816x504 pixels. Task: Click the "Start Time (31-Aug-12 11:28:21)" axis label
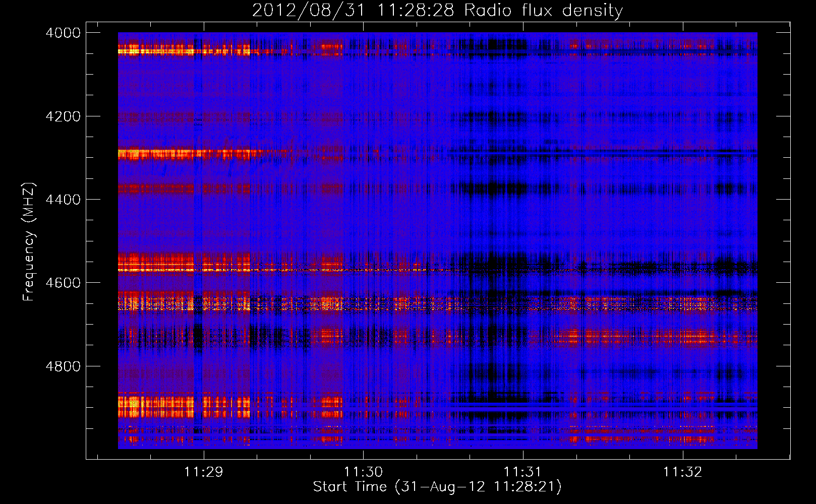(437, 487)
